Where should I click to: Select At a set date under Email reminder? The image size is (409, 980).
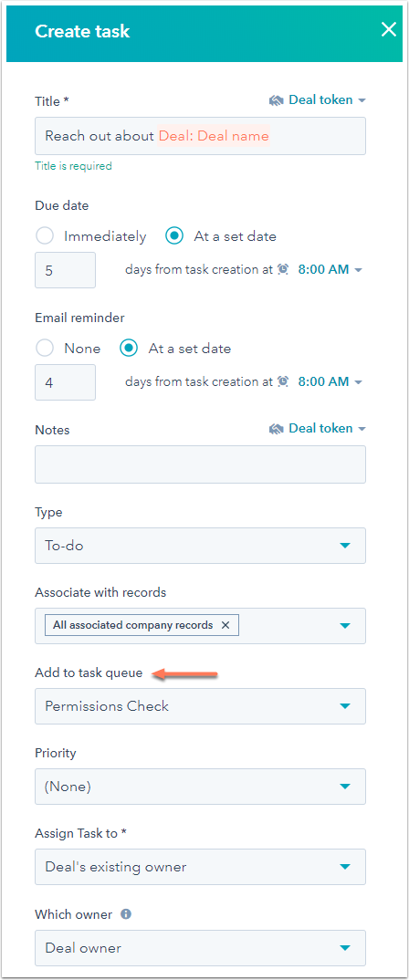(129, 349)
